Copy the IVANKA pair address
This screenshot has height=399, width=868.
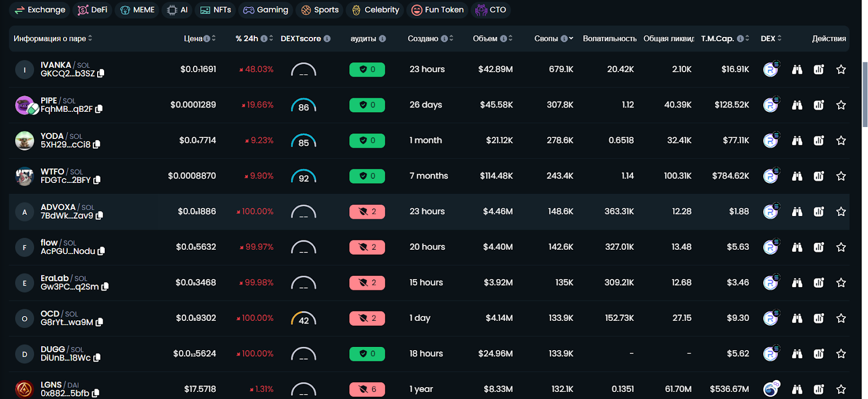[x=101, y=73]
